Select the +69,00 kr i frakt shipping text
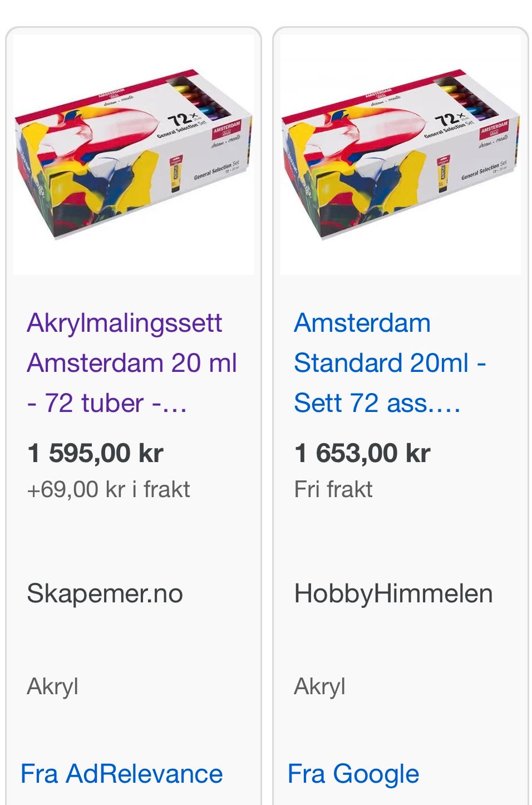 [109, 489]
